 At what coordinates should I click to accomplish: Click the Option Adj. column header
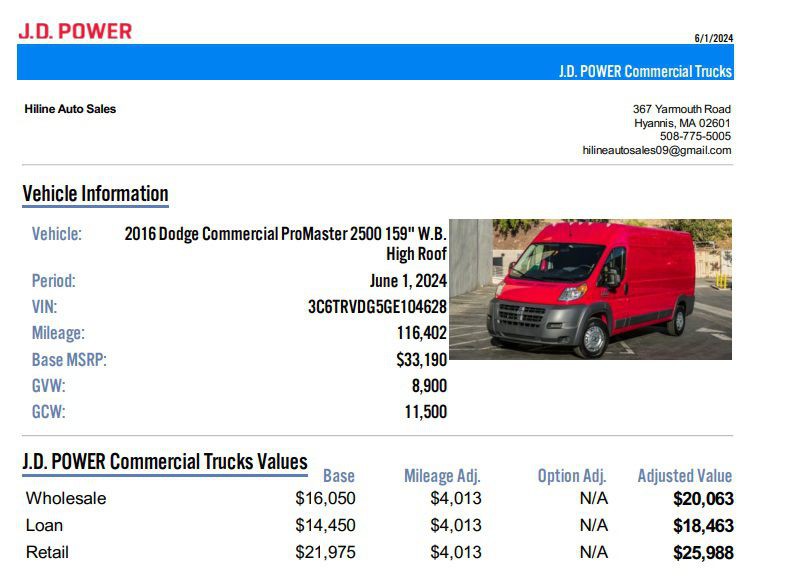tap(572, 476)
